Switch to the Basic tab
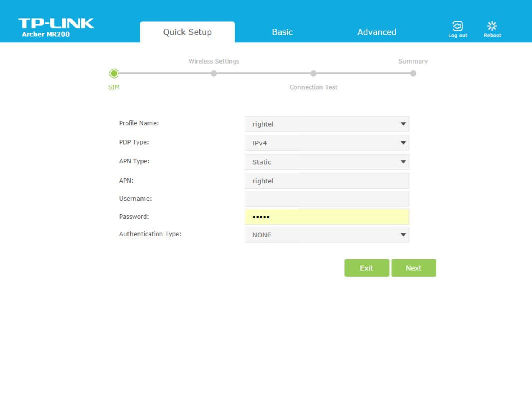The height and width of the screenshot is (397, 532). (x=282, y=32)
